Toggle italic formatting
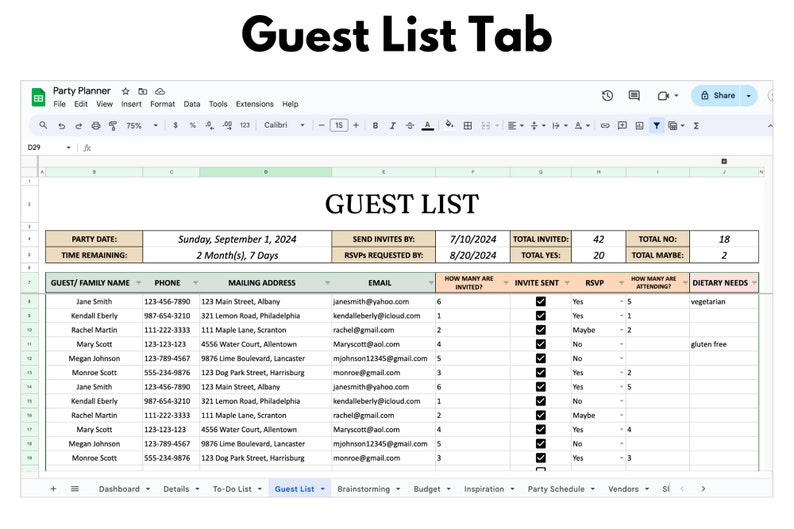 (x=392, y=126)
